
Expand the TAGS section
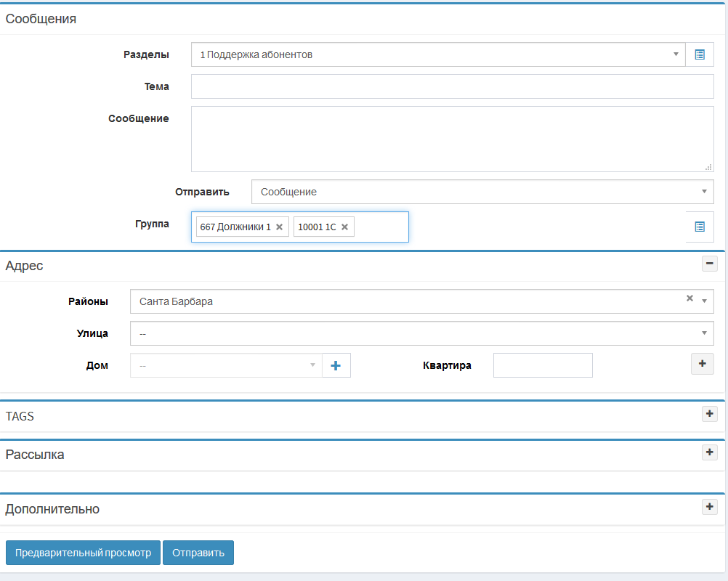[709, 414]
